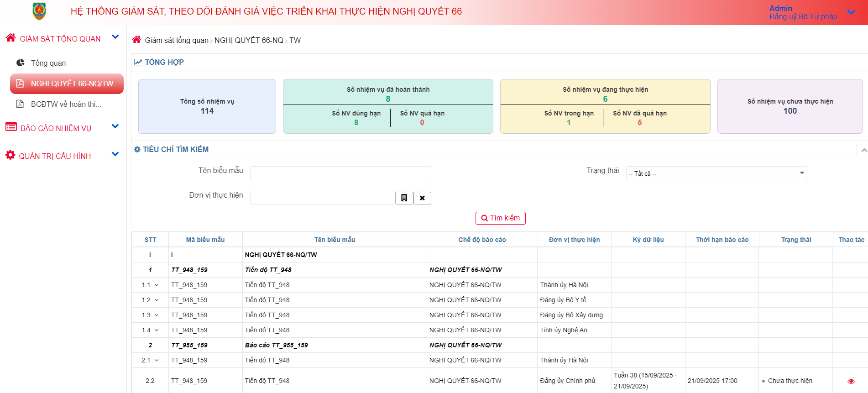Click the pie chart icon for Tổng quan
Screen dimensions: 868x393
coord(21,63)
